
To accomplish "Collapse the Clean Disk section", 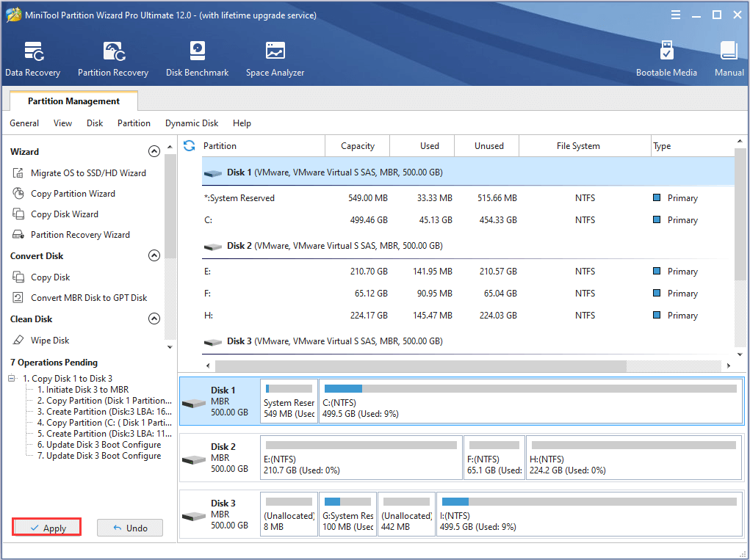I will [x=154, y=319].
